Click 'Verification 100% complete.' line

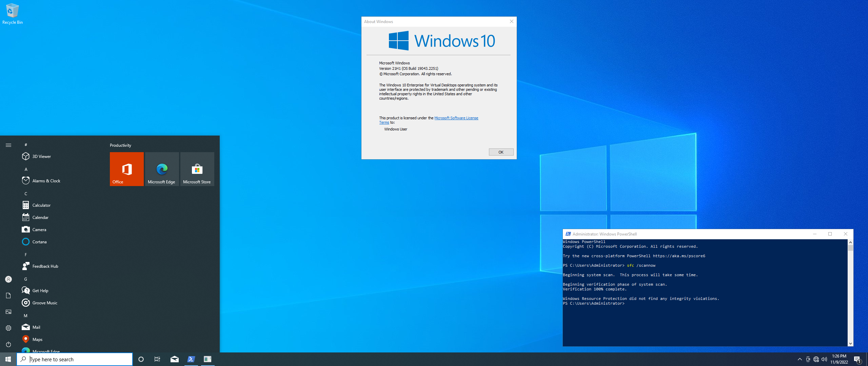point(595,289)
